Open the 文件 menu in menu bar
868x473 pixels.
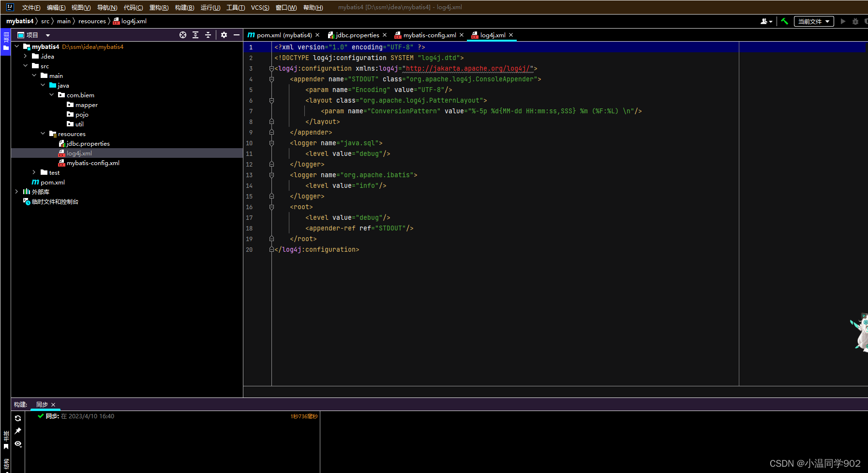pos(31,7)
